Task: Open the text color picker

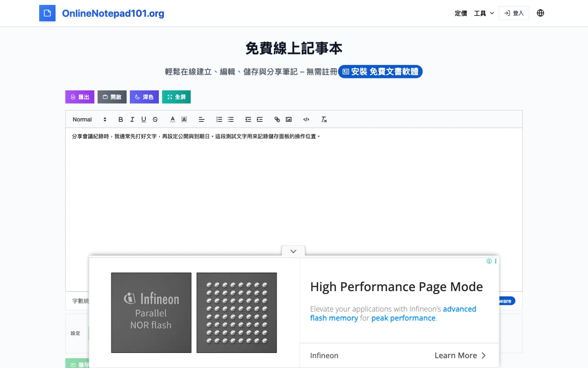Action: coord(173,119)
